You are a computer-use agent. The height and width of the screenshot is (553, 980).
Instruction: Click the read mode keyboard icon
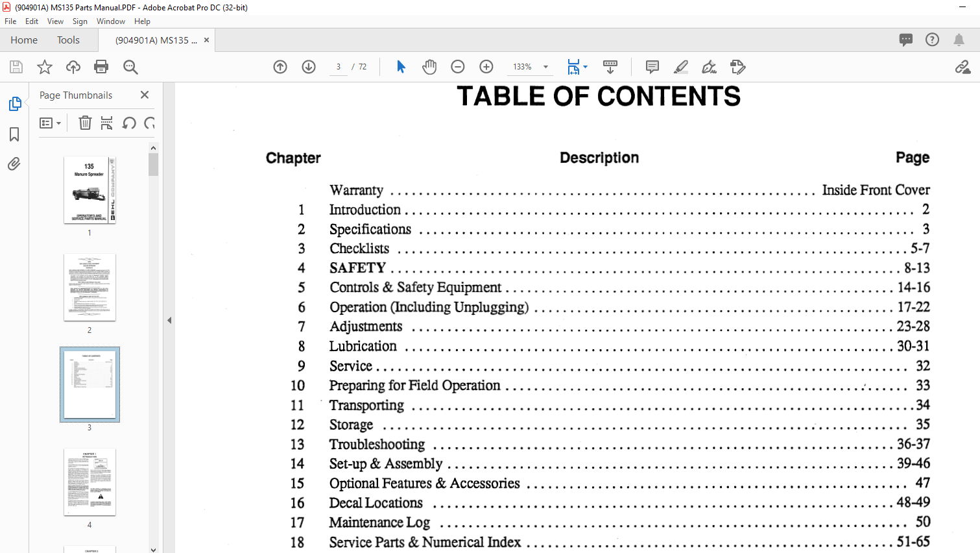610,67
